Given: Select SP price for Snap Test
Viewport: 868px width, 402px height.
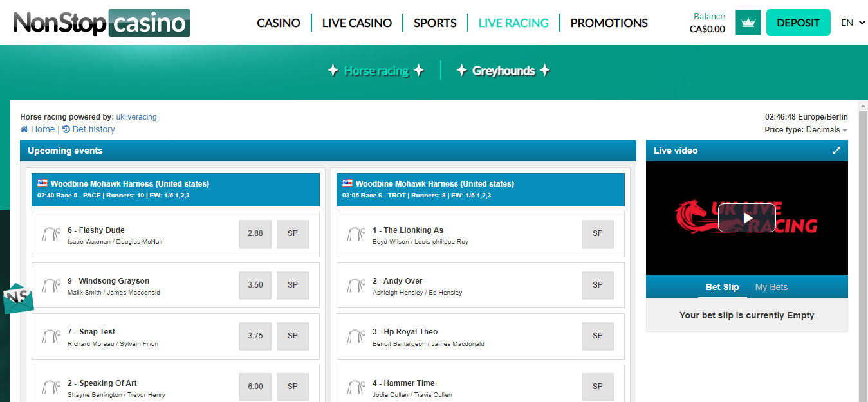Looking at the screenshot, I should point(293,336).
